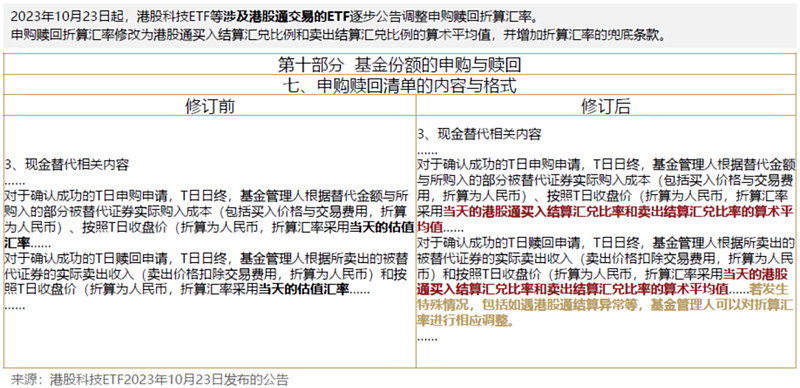Click the left column 3、现金替代相关内容 line
The height and width of the screenshot is (388, 800).
coord(66,165)
